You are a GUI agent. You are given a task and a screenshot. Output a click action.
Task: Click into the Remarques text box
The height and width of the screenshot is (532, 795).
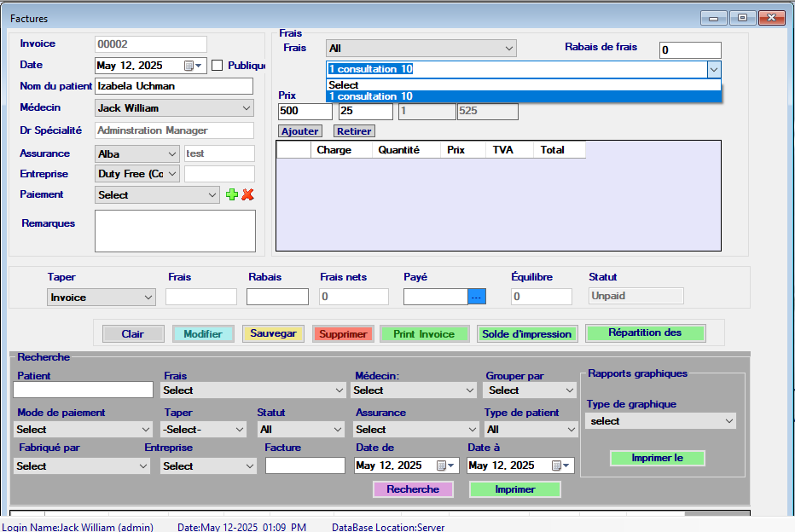tap(175, 231)
